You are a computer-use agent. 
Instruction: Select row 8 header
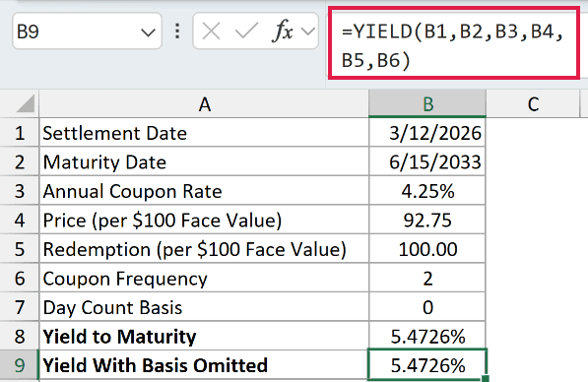click(20, 337)
